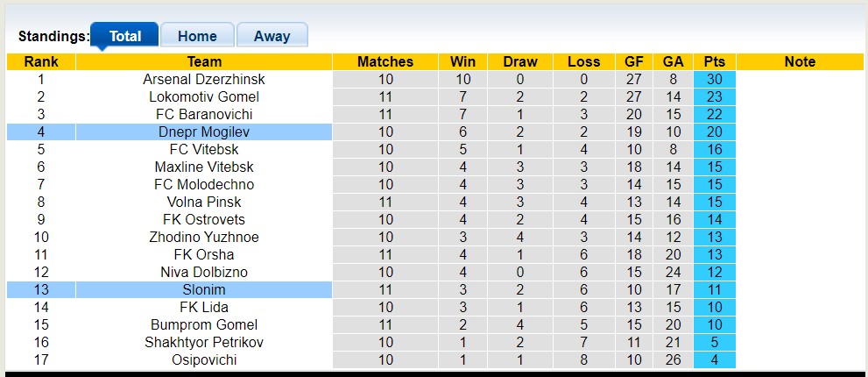Click the Maxline Vitebsk team name
The image size is (868, 377).
pos(204,167)
